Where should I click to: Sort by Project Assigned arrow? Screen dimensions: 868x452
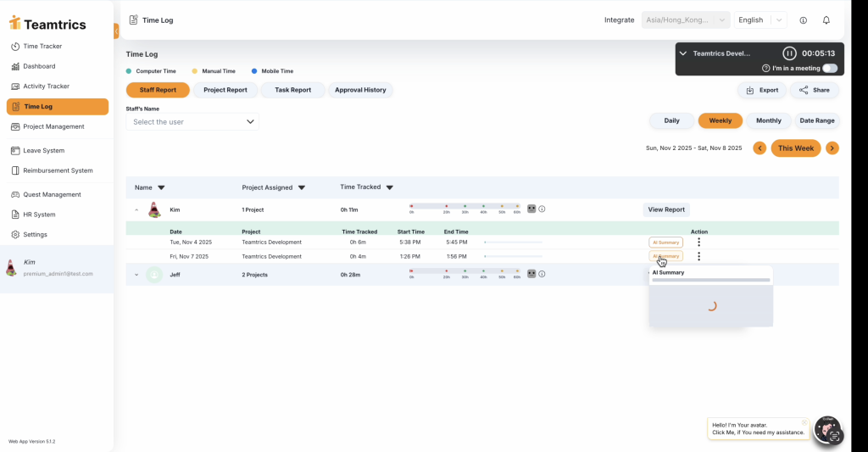302,187
